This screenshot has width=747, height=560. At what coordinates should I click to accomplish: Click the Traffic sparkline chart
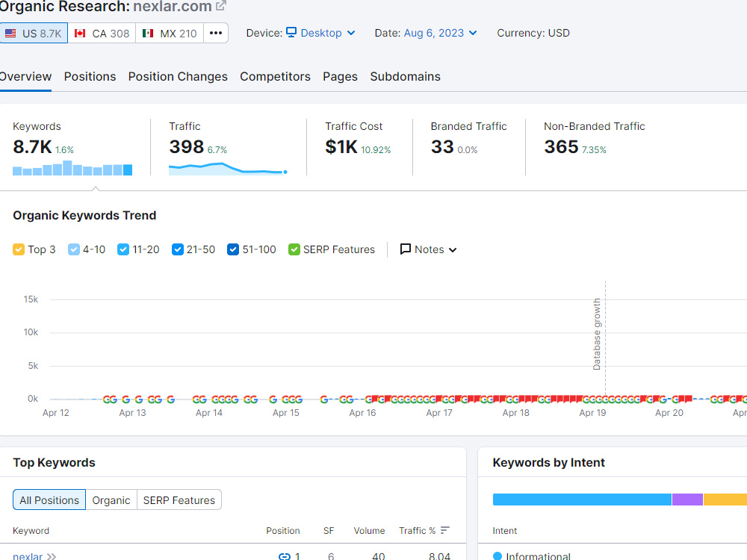coord(228,169)
